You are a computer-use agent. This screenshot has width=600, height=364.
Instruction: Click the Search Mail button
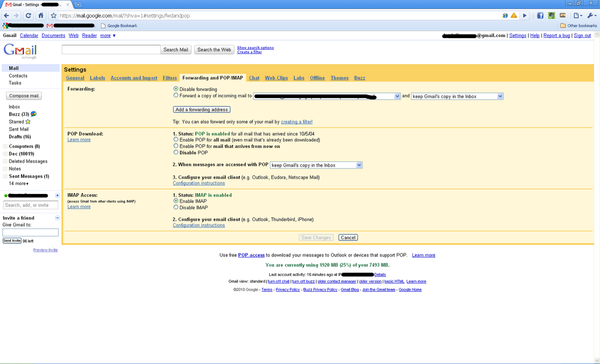176,49
